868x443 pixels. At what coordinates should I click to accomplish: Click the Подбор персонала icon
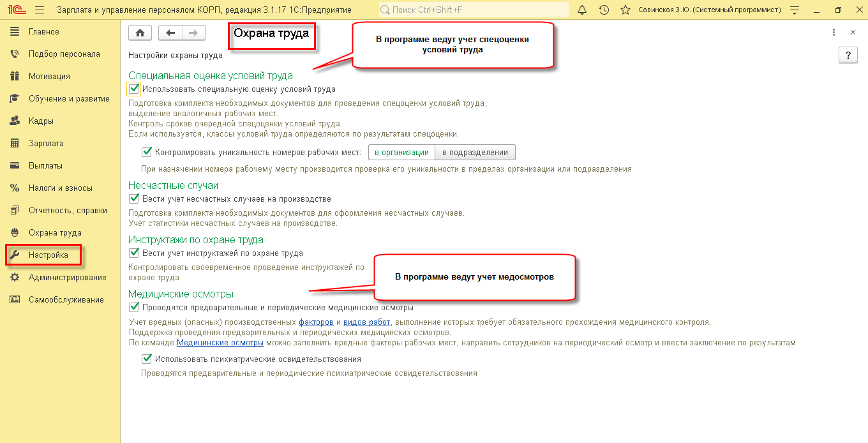(x=15, y=54)
